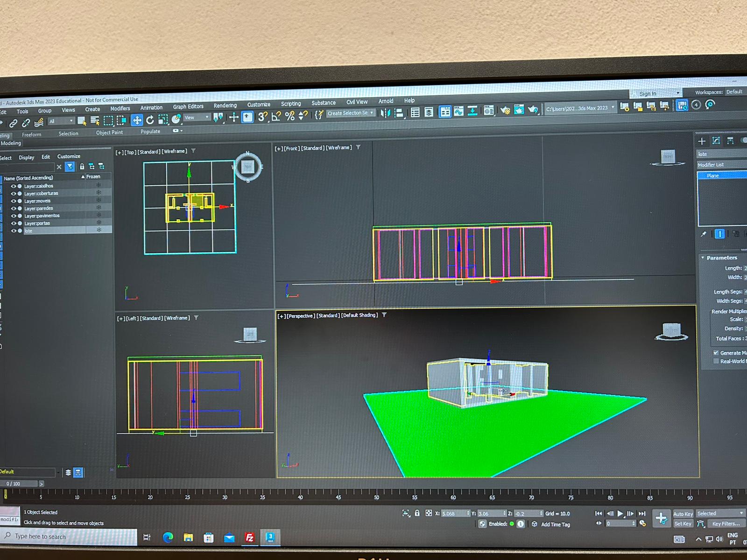Click the Set Key button
The width and height of the screenshot is (747, 560).
click(683, 524)
